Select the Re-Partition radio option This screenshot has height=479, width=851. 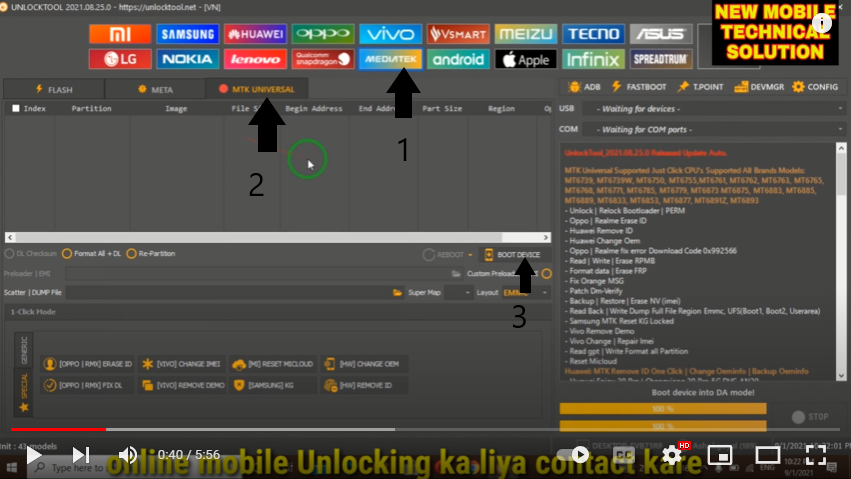[x=151, y=253]
